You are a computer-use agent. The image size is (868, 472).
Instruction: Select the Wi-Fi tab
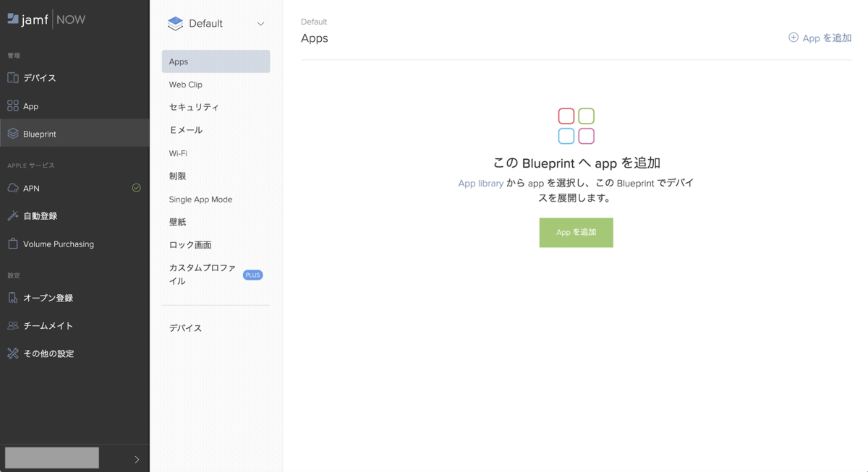click(x=216, y=153)
